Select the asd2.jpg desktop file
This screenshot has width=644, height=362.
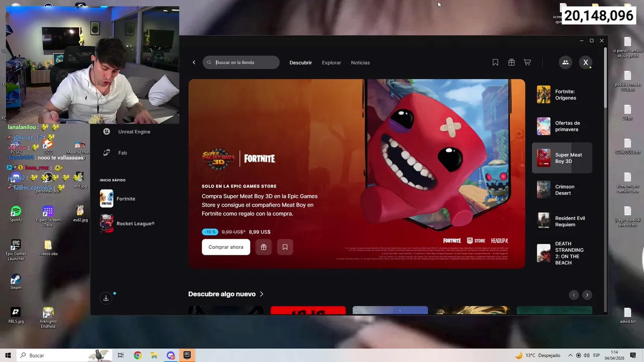80,214
